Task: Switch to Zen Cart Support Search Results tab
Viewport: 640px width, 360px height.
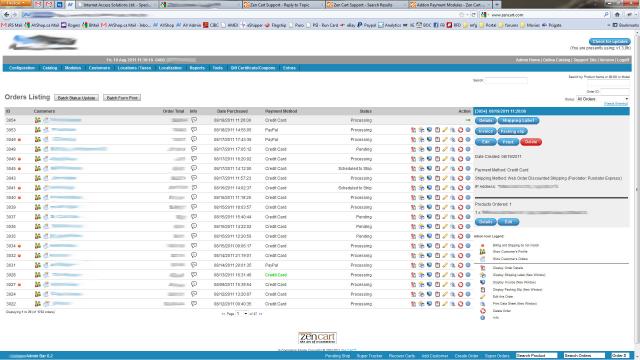Action: click(365, 5)
